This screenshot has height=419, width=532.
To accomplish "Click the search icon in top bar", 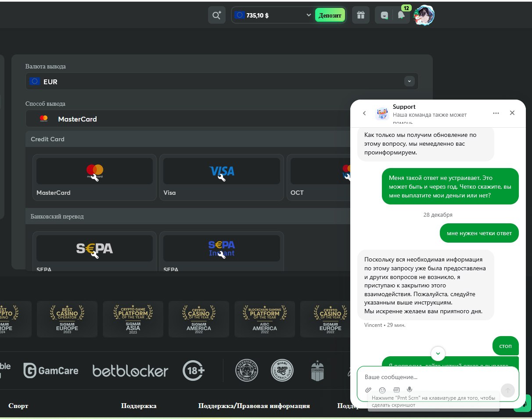I will click(x=216, y=15).
